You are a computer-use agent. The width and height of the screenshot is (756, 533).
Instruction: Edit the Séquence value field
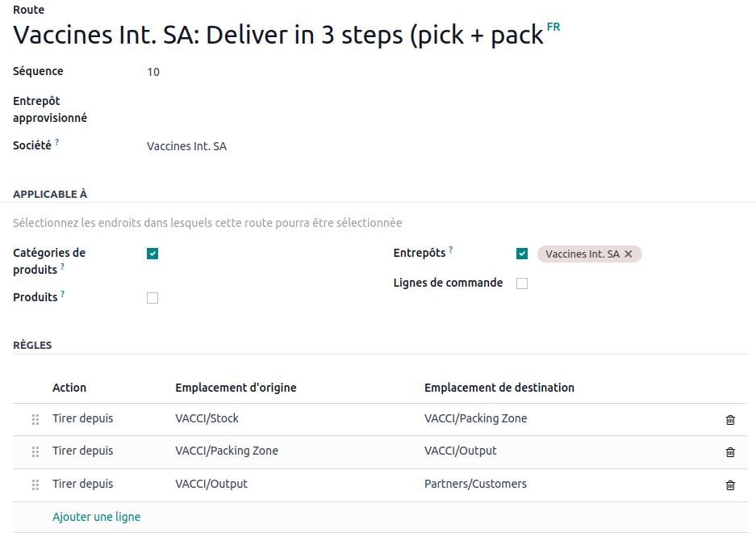[x=242, y=72]
